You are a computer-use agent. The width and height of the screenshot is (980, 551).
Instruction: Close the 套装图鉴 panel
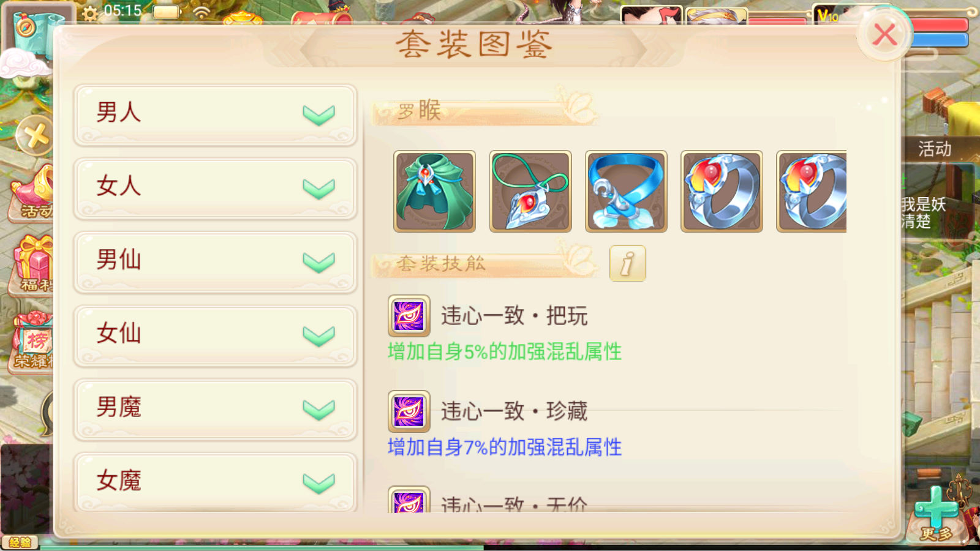(884, 35)
